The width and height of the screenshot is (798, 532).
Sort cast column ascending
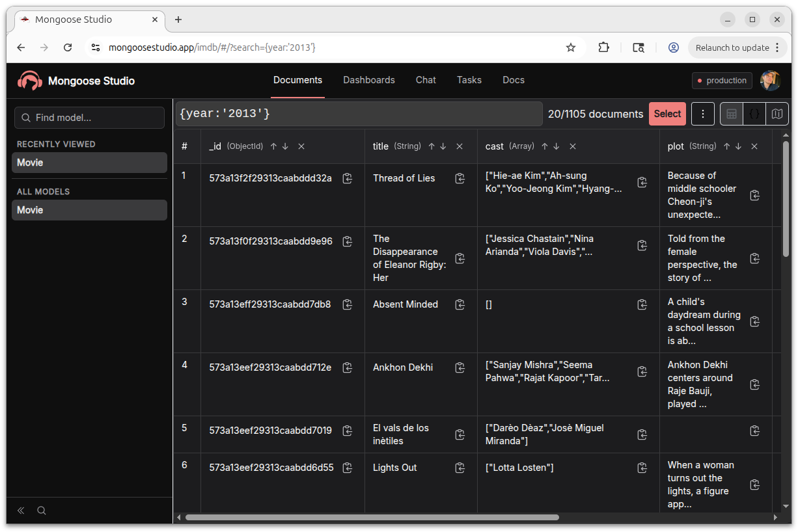click(x=545, y=146)
